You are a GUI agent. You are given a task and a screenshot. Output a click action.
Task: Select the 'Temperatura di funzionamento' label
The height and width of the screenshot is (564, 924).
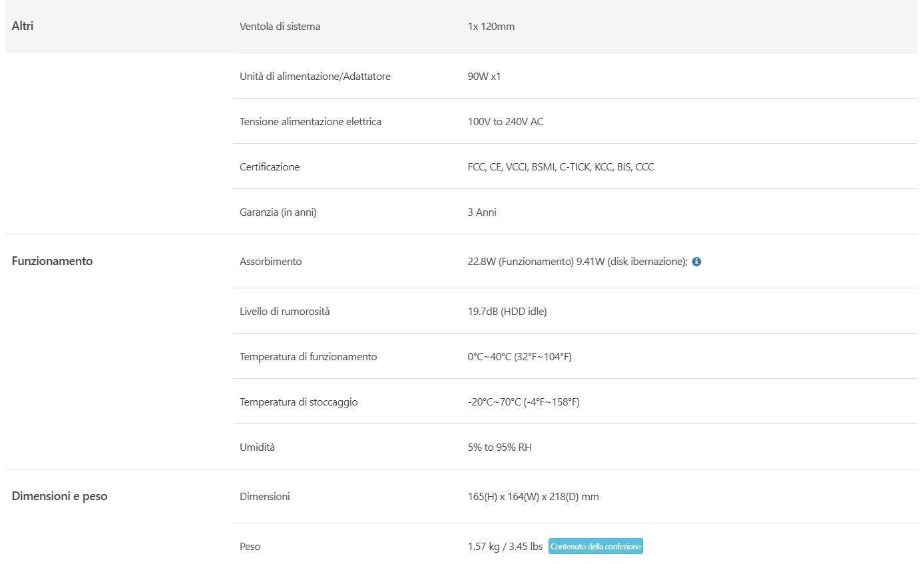pos(308,357)
